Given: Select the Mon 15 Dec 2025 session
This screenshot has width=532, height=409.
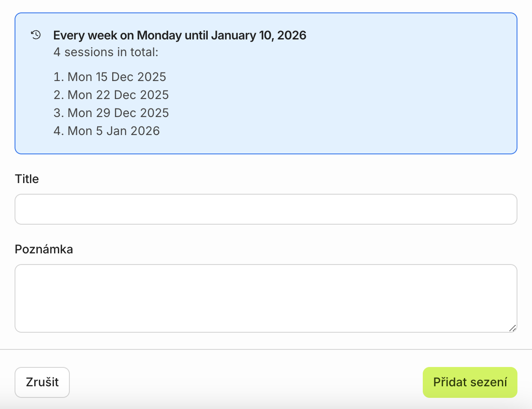Looking at the screenshot, I should click(117, 77).
